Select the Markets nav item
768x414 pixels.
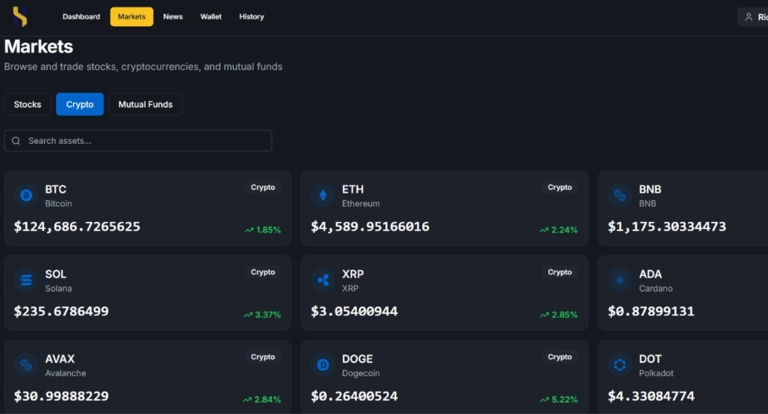[x=132, y=17]
